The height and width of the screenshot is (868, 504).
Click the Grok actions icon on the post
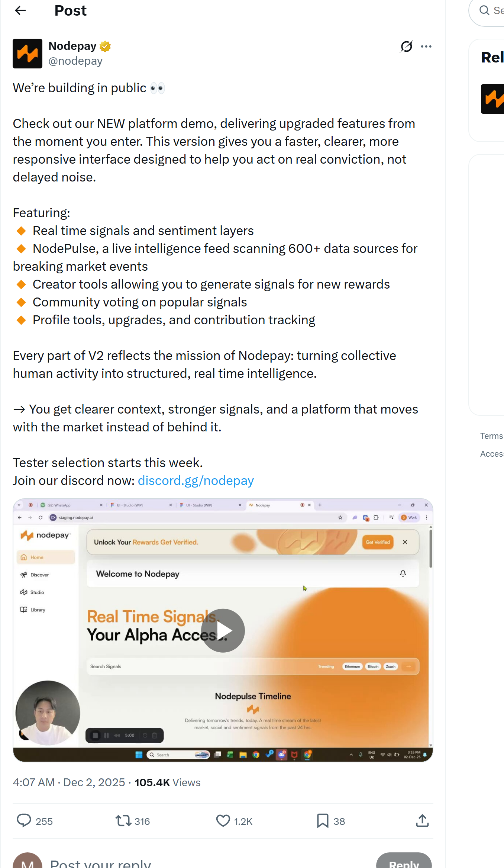[x=406, y=46]
